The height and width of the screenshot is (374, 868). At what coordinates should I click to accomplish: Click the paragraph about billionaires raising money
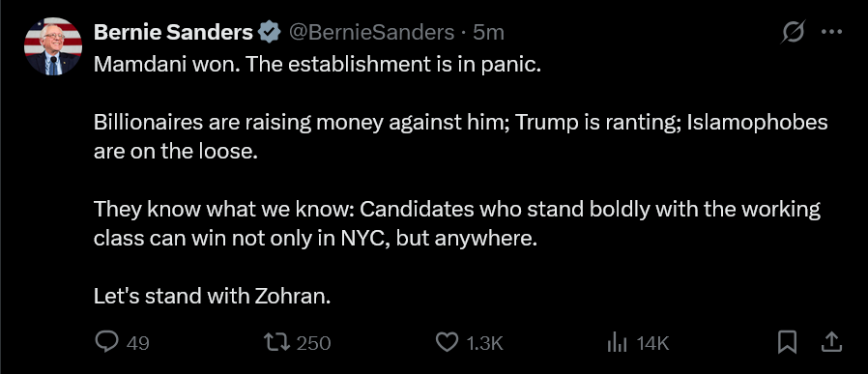pyautogui.click(x=460, y=136)
